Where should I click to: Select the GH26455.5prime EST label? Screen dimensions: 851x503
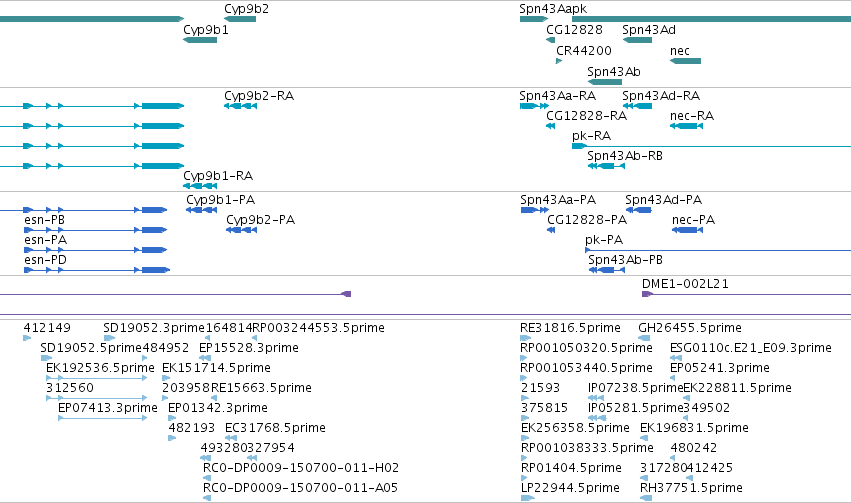[690, 328]
